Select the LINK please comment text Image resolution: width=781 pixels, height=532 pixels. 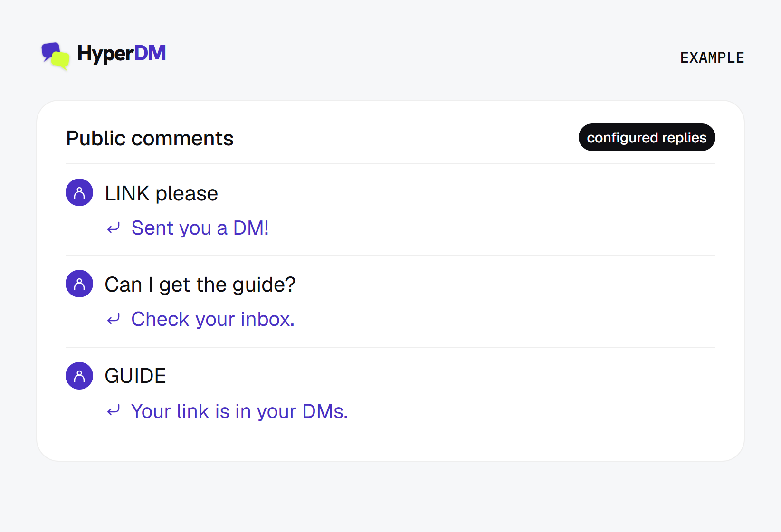point(161,193)
